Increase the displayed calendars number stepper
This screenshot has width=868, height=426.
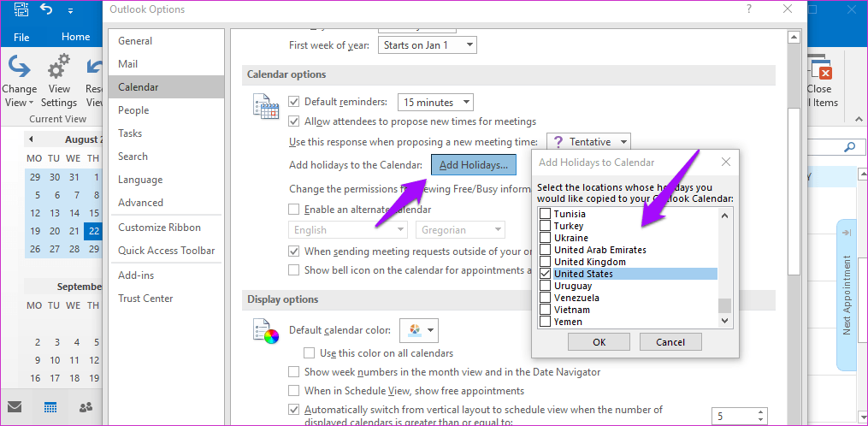pyautogui.click(x=760, y=412)
